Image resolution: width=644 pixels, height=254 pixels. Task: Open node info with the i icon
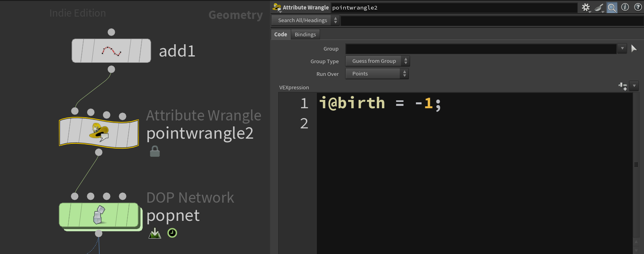coord(625,7)
